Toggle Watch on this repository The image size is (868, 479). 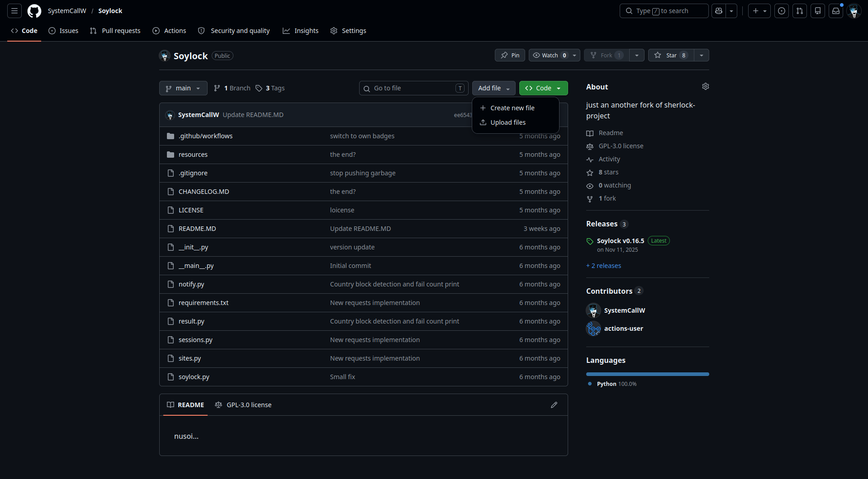pos(550,55)
